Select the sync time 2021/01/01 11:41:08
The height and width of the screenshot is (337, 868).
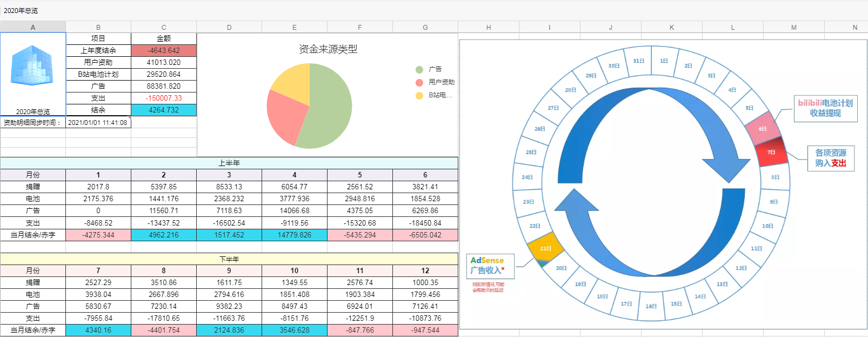click(98, 123)
